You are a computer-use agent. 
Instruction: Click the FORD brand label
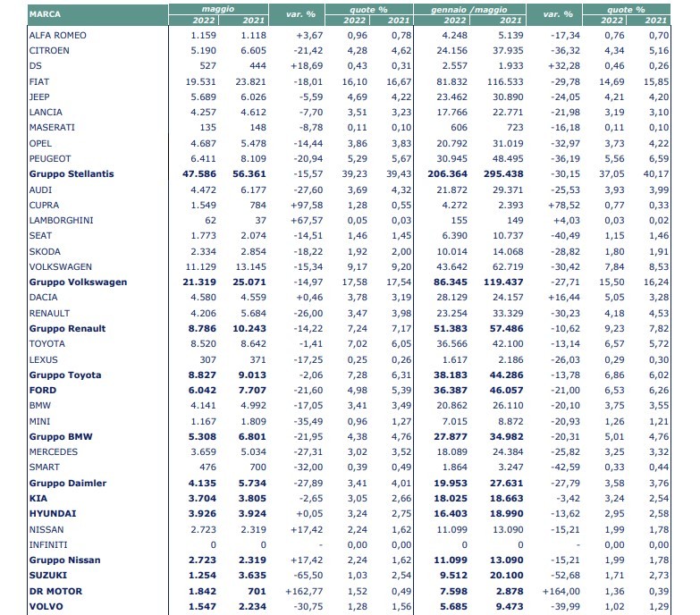click(x=43, y=390)
